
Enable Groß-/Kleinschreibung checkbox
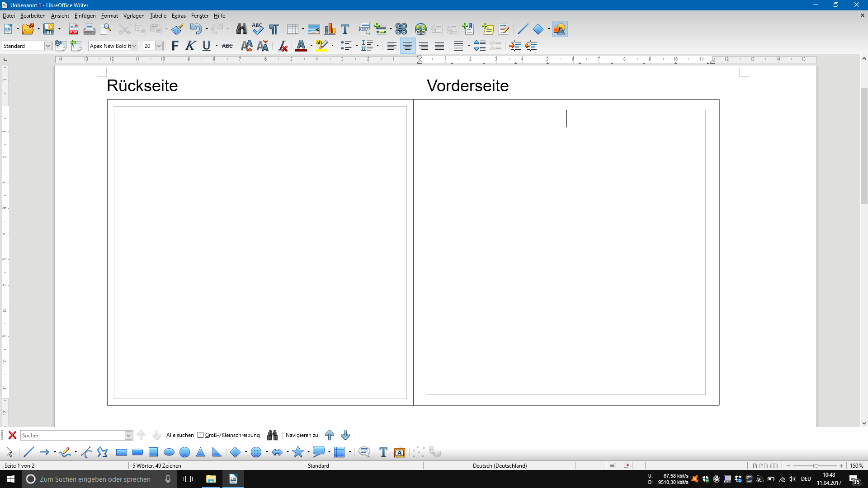coord(201,435)
